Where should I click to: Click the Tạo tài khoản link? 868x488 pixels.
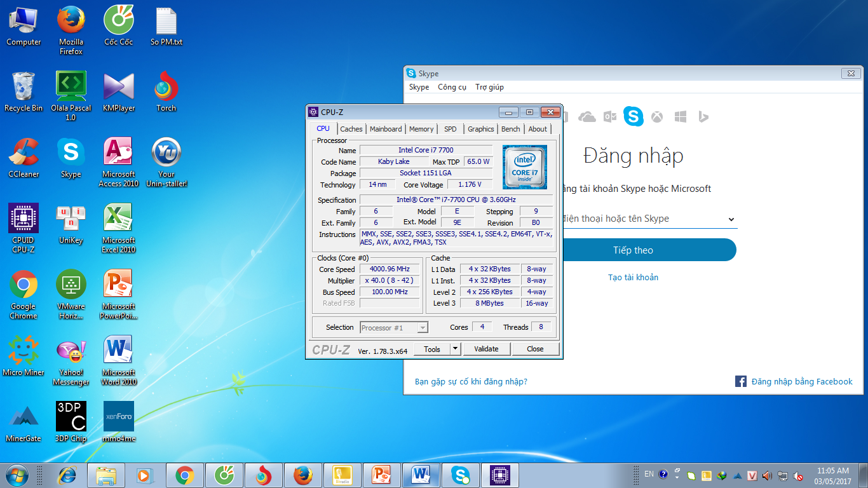click(x=633, y=278)
